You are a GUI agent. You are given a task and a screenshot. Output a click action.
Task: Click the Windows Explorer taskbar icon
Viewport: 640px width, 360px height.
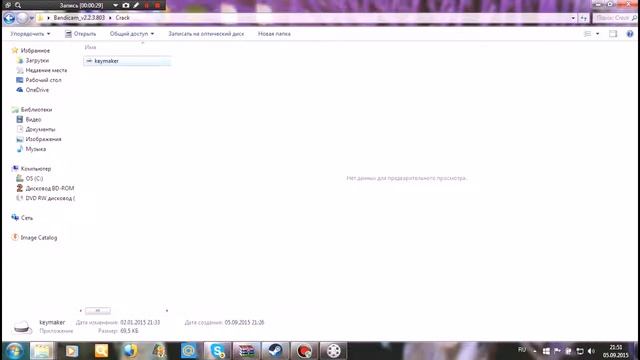pyautogui.click(x=42, y=351)
